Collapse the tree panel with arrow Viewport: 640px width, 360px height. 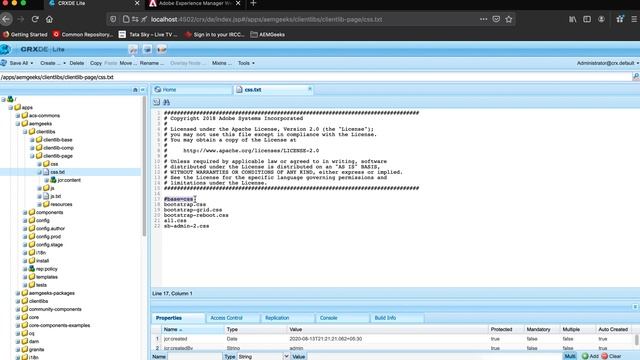(142, 90)
